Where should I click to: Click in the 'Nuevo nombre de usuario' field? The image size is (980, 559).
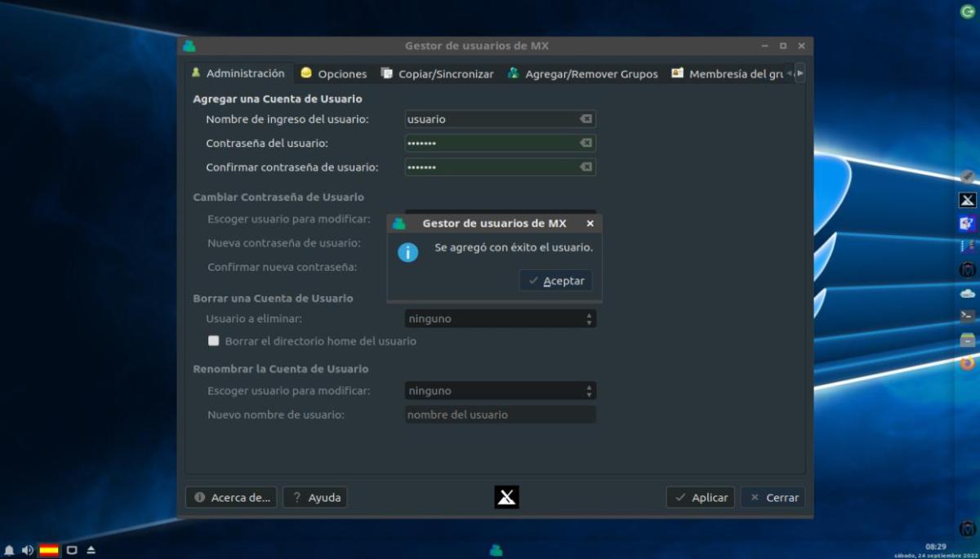pos(500,415)
